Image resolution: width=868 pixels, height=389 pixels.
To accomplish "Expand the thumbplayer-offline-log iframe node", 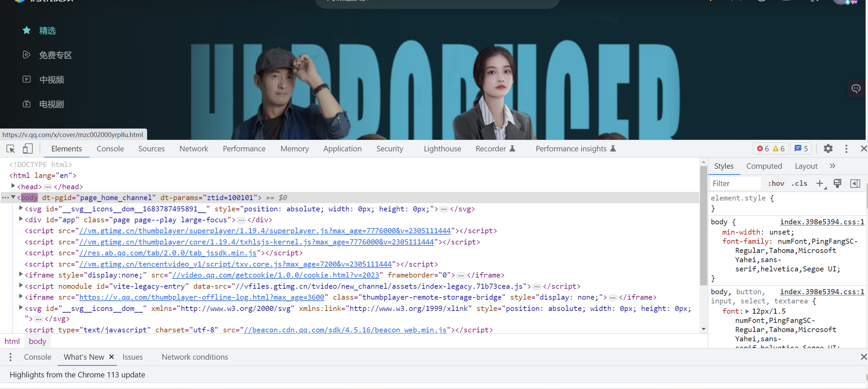I will [x=21, y=297].
